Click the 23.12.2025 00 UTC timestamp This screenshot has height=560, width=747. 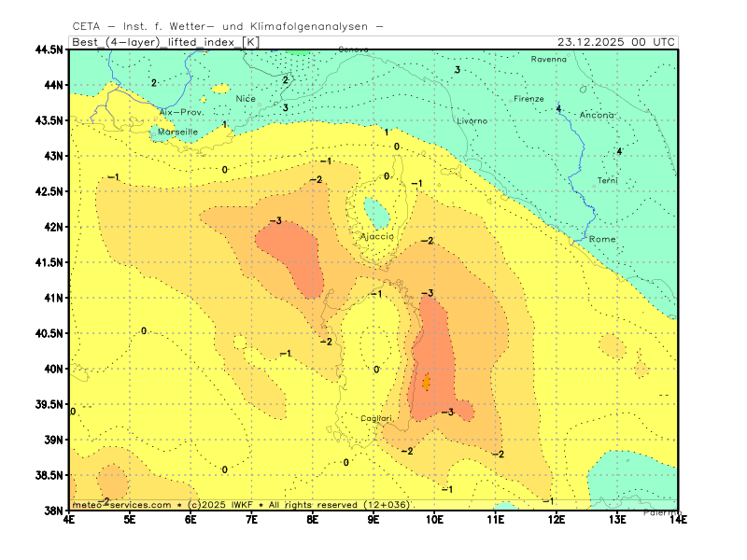pyautogui.click(x=615, y=42)
